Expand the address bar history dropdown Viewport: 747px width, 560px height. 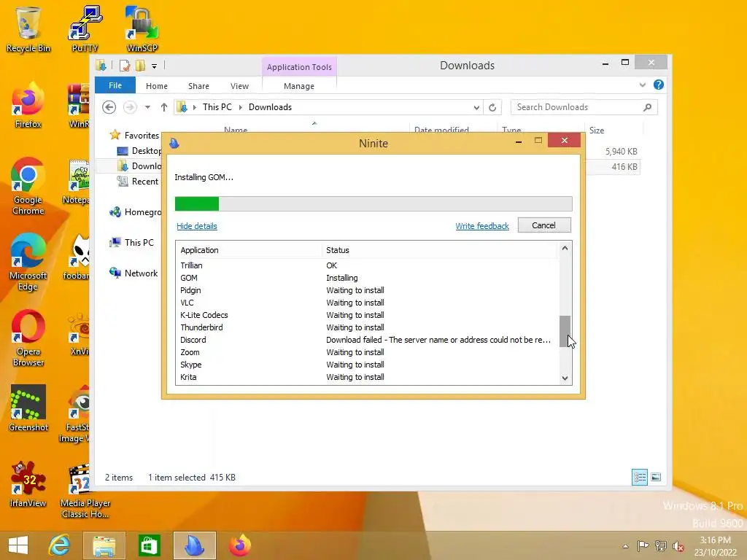tap(476, 108)
